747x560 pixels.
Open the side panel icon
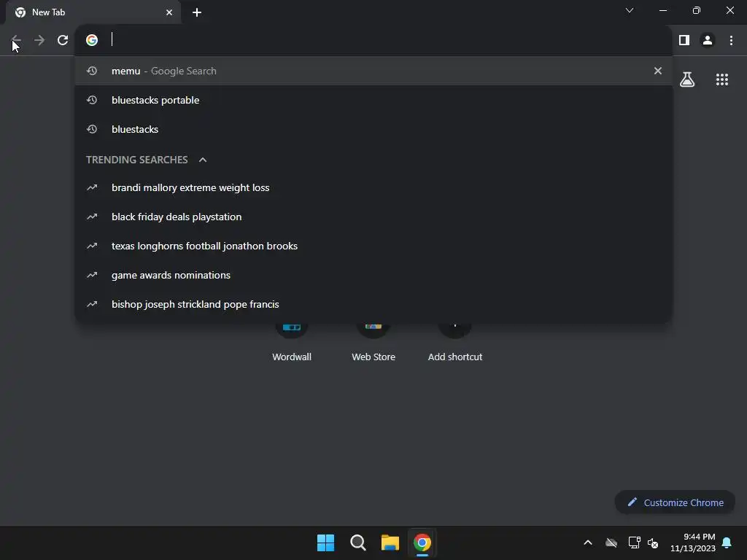coord(684,40)
